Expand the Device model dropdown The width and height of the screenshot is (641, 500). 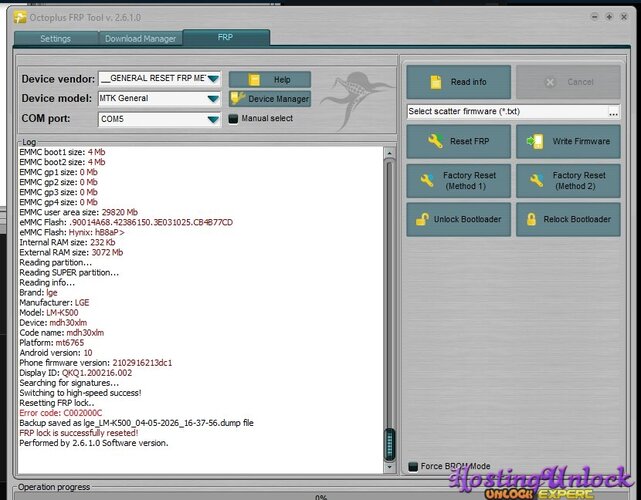(213, 99)
